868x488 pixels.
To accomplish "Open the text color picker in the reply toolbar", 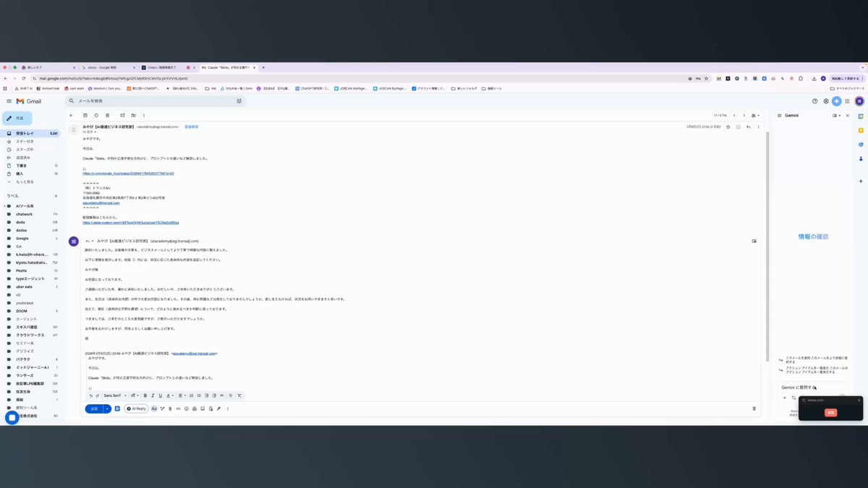I will pos(169,395).
